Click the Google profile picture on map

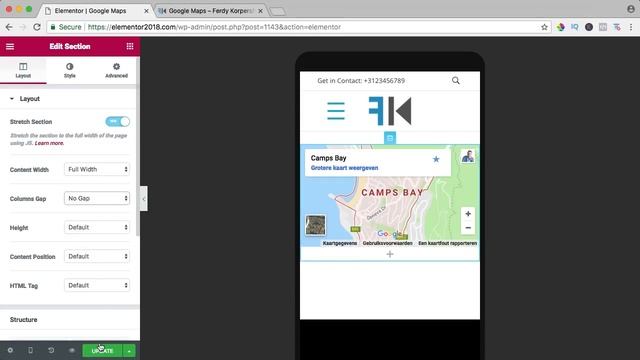point(468,156)
